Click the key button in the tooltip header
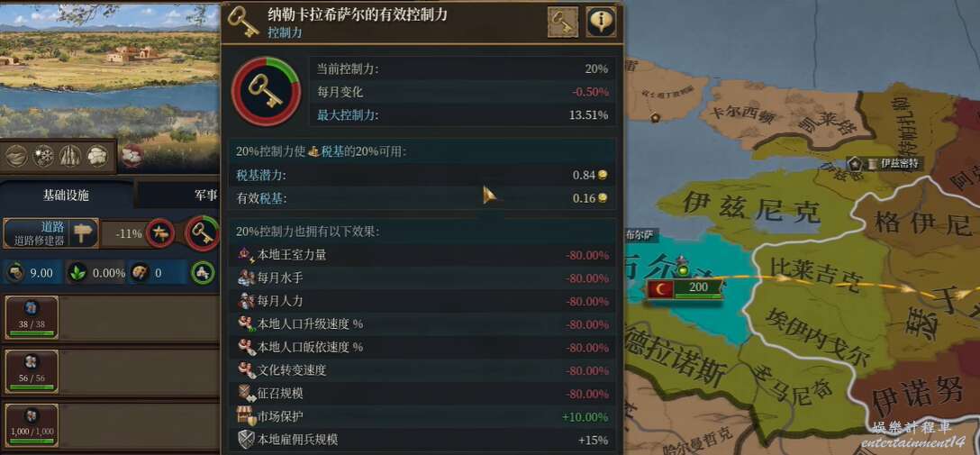Viewport: 980px width, 455px height. [562, 23]
